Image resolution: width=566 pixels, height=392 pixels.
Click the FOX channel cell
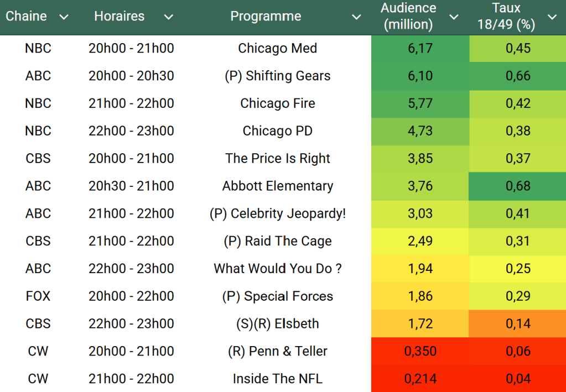click(38, 296)
